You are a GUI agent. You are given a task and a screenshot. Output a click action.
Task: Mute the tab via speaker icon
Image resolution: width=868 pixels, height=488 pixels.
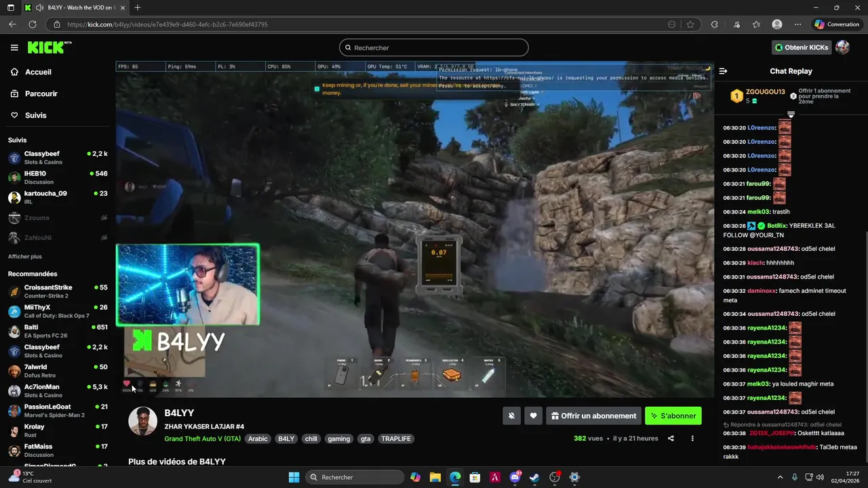[39, 7]
